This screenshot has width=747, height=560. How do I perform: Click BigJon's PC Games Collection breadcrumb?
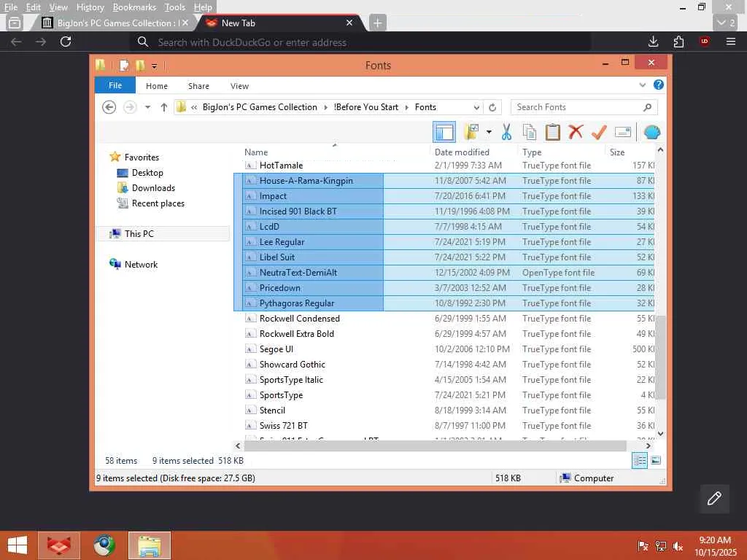click(x=260, y=107)
